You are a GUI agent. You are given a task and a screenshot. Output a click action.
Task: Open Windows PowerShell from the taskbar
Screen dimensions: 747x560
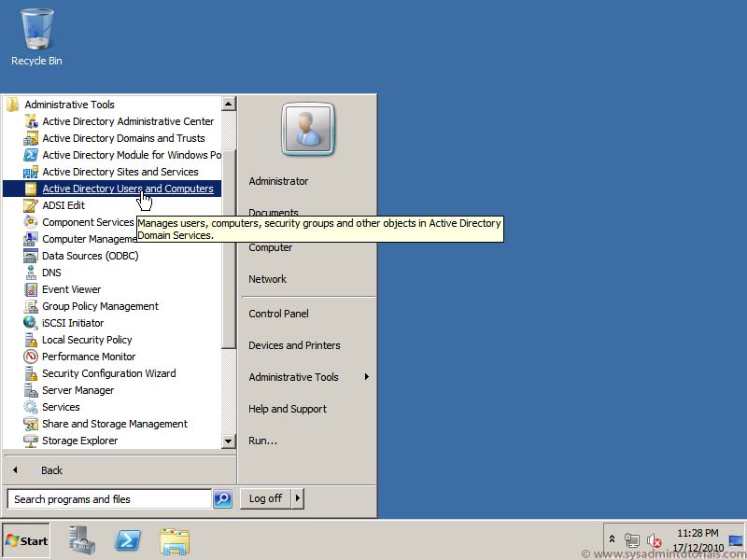(128, 540)
